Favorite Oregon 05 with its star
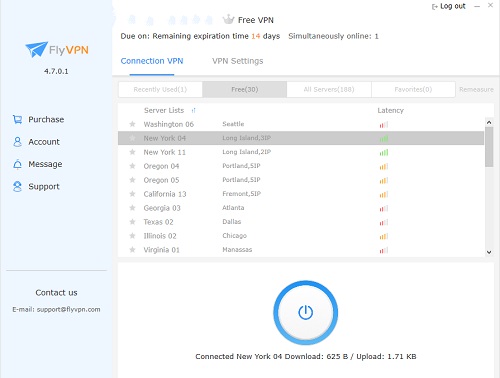 pos(132,180)
